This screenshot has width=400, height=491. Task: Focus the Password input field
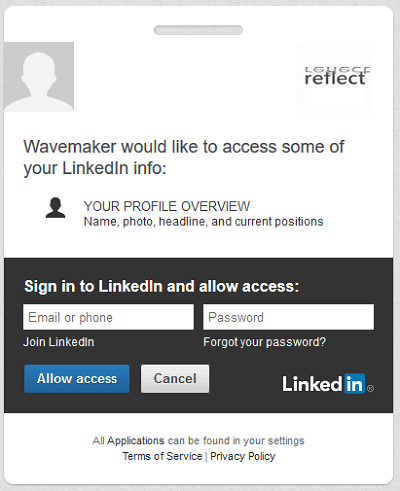coord(288,317)
